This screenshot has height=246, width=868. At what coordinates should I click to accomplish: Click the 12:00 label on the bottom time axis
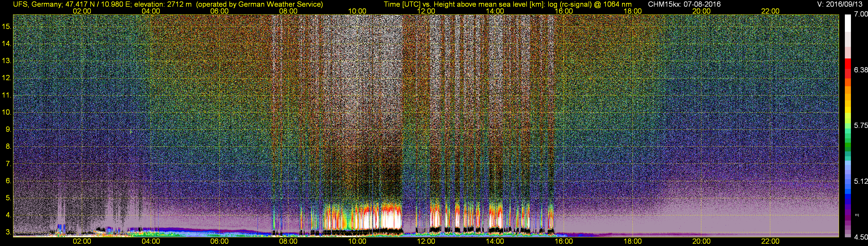coord(426,241)
